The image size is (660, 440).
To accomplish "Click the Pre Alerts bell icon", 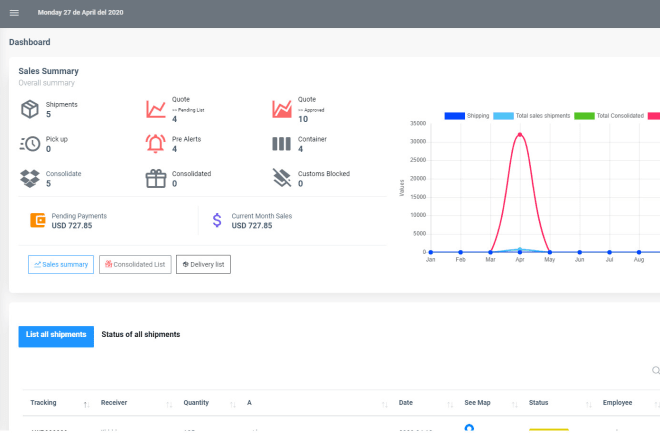I will point(155,144).
